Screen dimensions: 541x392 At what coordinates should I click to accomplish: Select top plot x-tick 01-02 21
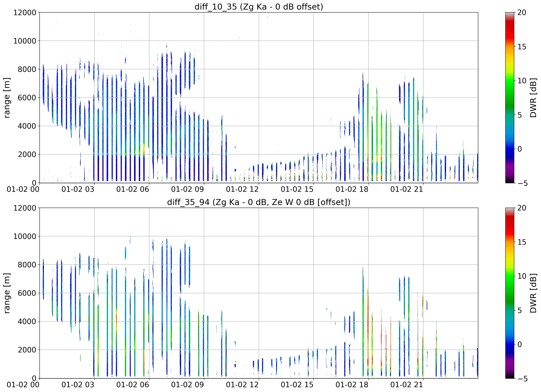click(x=407, y=189)
